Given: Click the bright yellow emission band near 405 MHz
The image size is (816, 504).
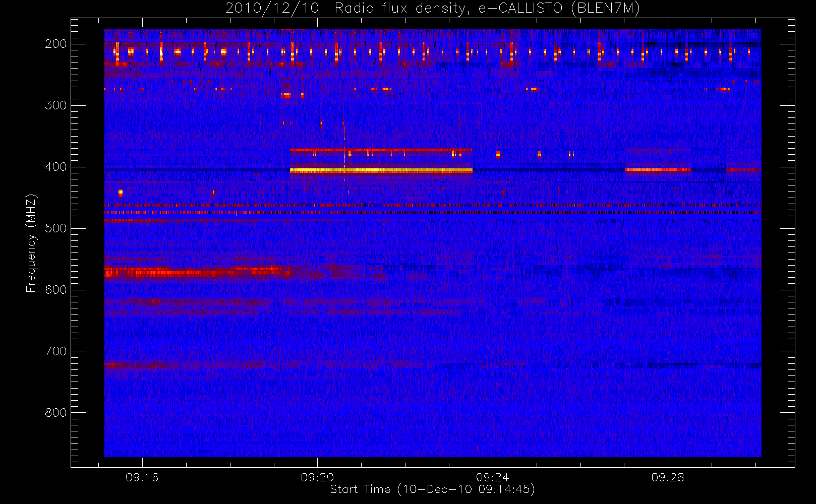Looking at the screenshot, I should point(381,170).
